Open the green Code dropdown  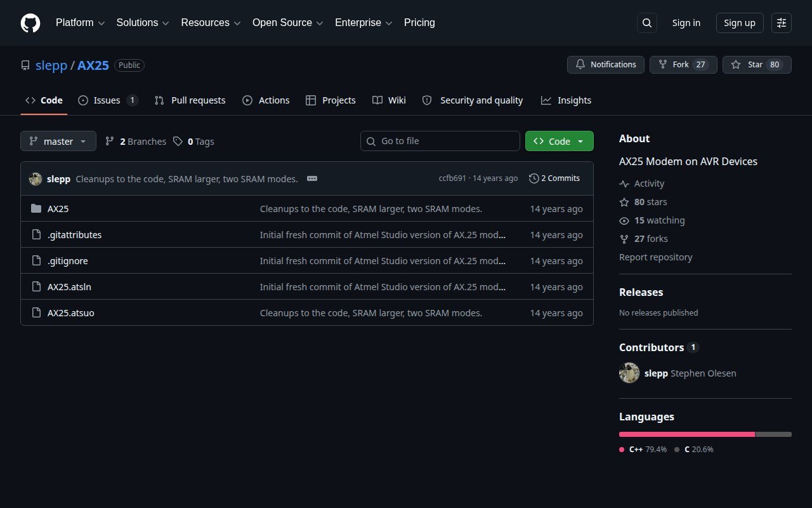(x=560, y=141)
